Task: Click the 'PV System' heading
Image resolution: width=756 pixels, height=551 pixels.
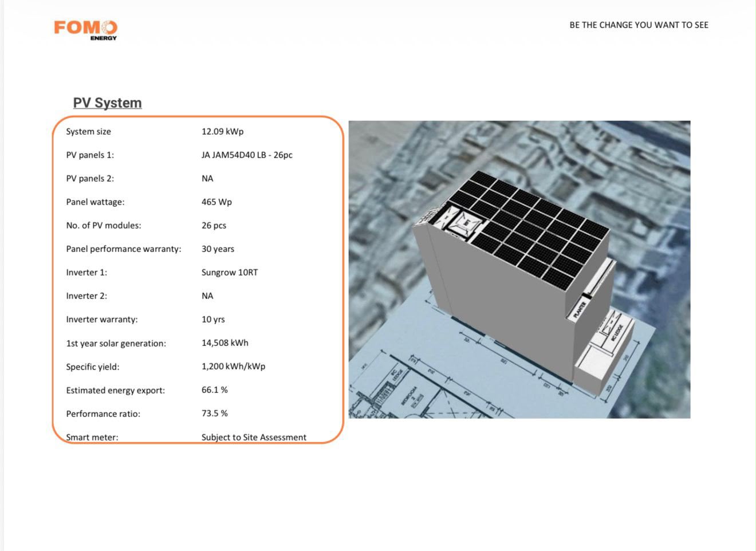Action: pos(107,103)
